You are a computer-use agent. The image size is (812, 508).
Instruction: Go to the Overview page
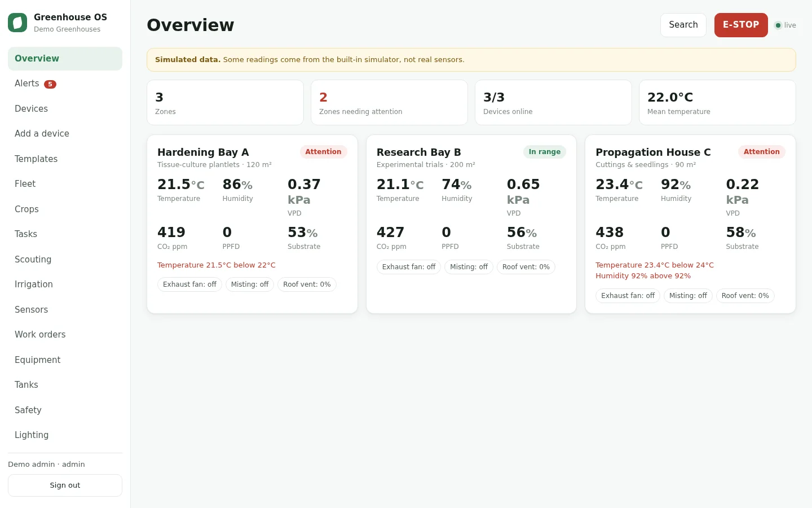click(x=65, y=59)
